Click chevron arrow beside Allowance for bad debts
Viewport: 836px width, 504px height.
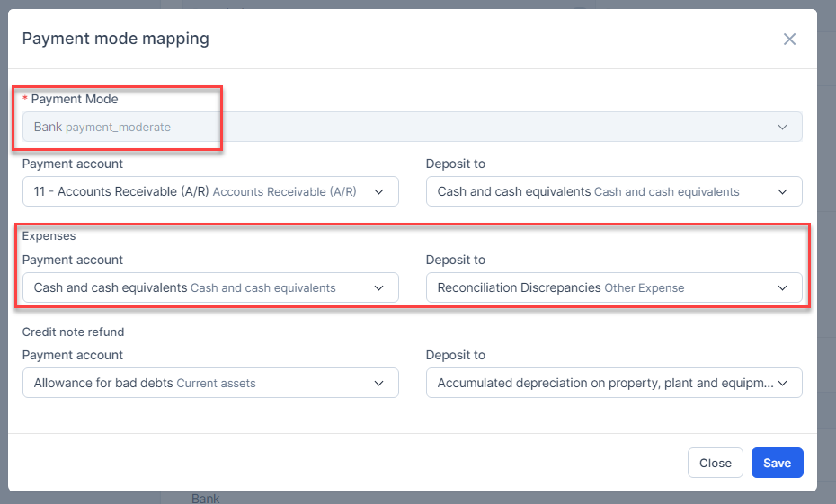[378, 383]
